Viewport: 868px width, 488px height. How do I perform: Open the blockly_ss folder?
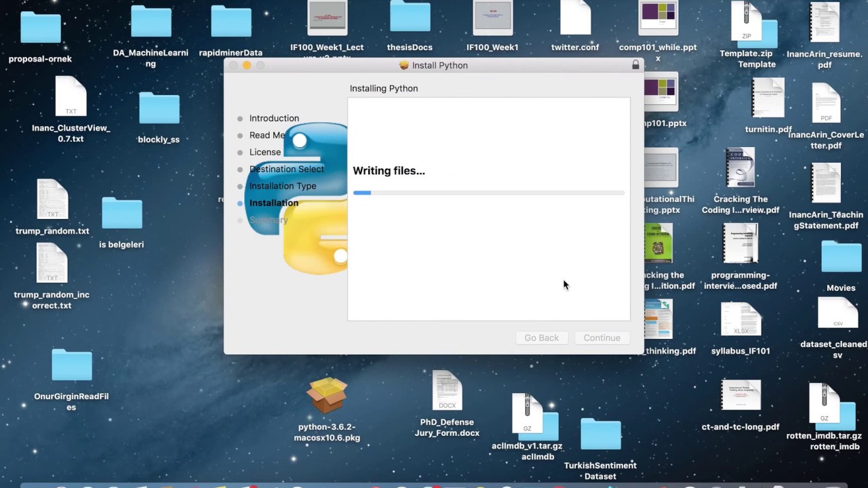click(x=159, y=110)
